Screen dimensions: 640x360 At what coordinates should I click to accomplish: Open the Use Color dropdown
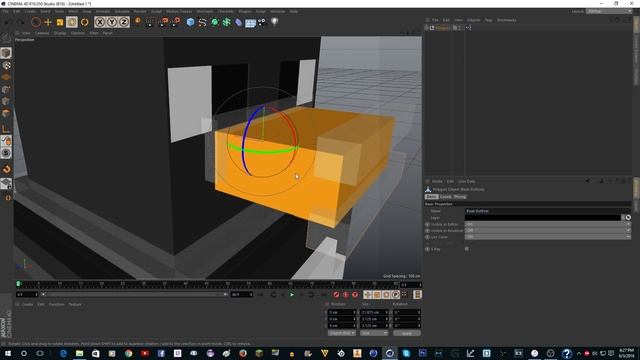548,237
